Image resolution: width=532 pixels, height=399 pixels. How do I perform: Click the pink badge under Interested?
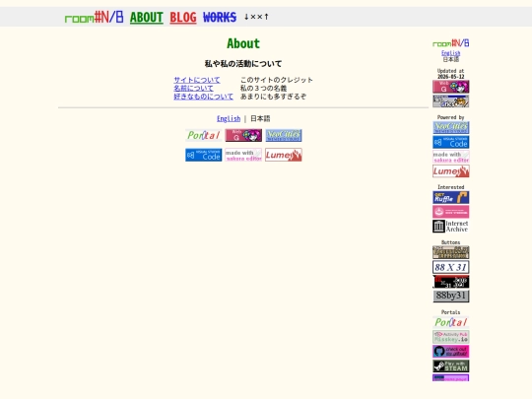tap(451, 212)
